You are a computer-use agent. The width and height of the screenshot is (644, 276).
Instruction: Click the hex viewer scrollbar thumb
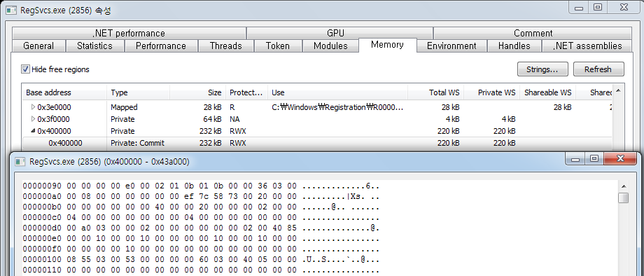click(x=624, y=198)
